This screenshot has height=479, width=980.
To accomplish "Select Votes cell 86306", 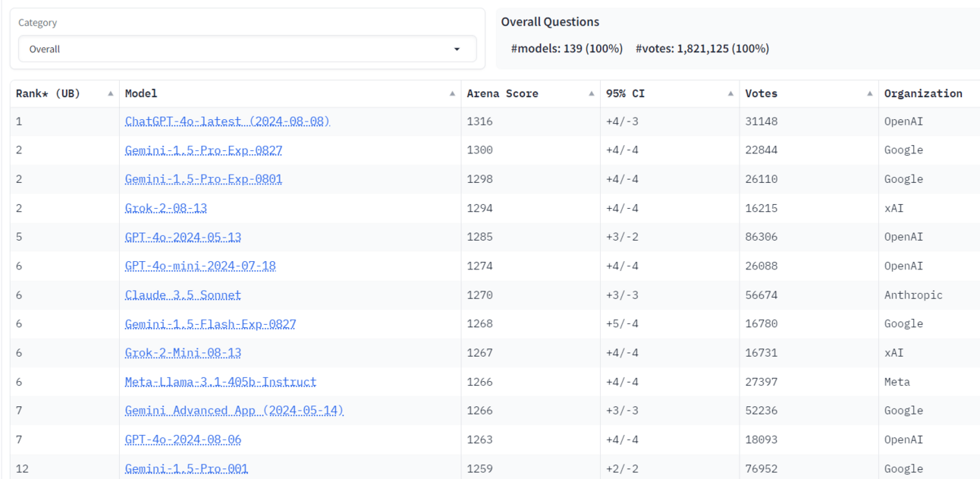I will (809, 237).
